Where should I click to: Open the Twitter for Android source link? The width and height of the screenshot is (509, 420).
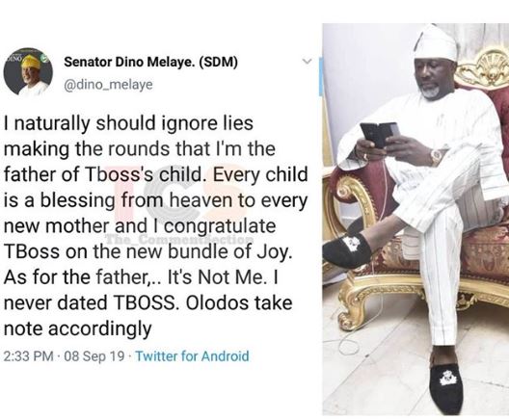click(192, 355)
